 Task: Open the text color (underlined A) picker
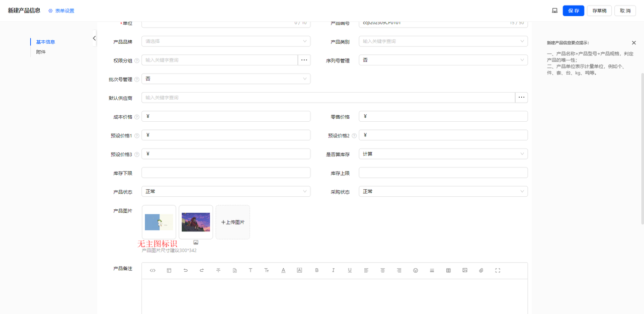pos(283,271)
